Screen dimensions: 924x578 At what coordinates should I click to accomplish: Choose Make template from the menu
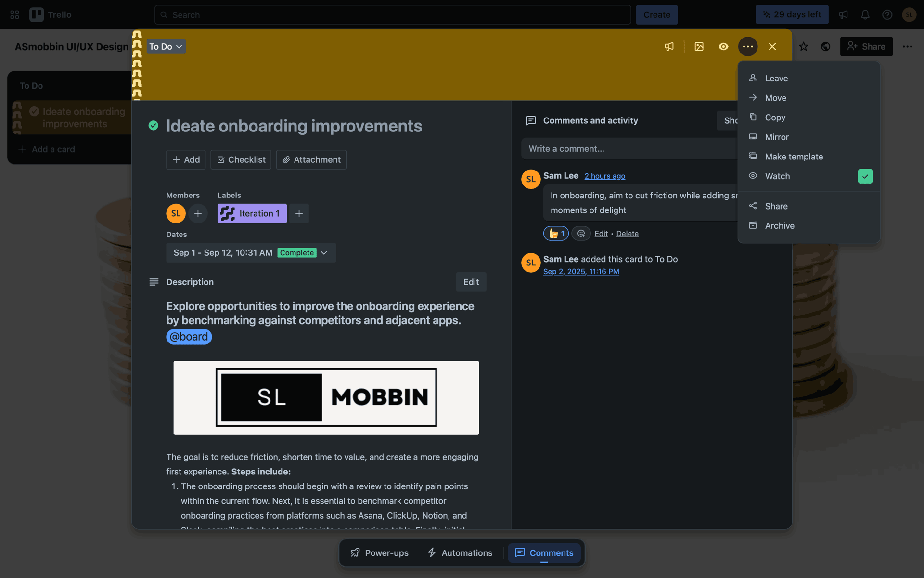tap(808, 157)
